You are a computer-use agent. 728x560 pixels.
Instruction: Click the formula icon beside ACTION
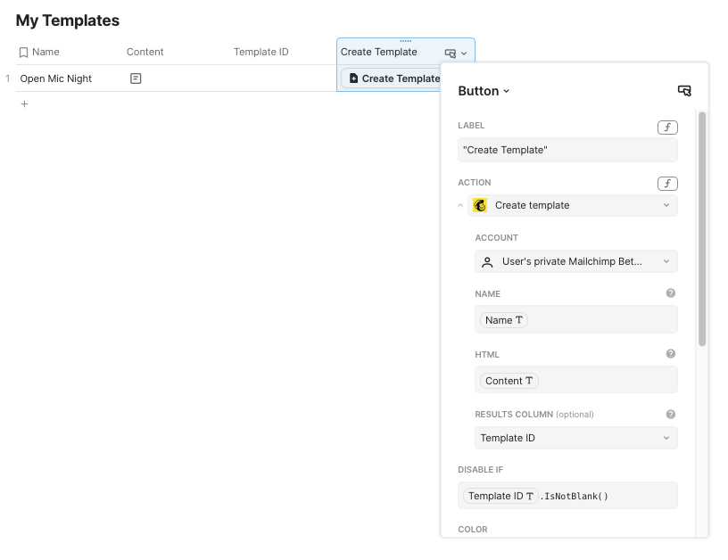point(667,184)
